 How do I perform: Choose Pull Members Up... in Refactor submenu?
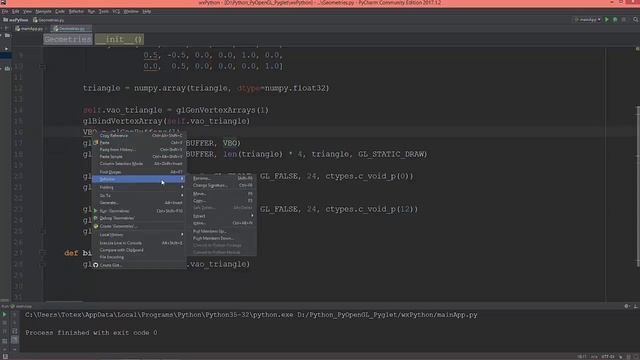click(x=222, y=231)
